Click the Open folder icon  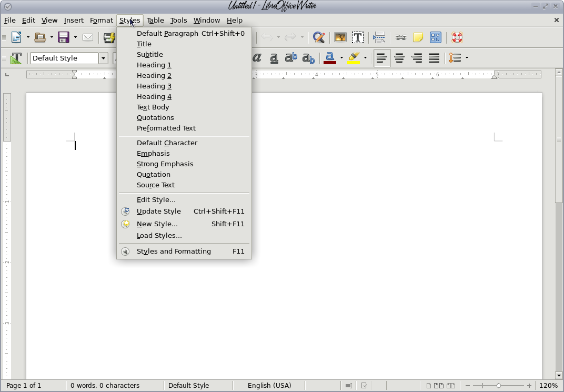click(x=40, y=37)
